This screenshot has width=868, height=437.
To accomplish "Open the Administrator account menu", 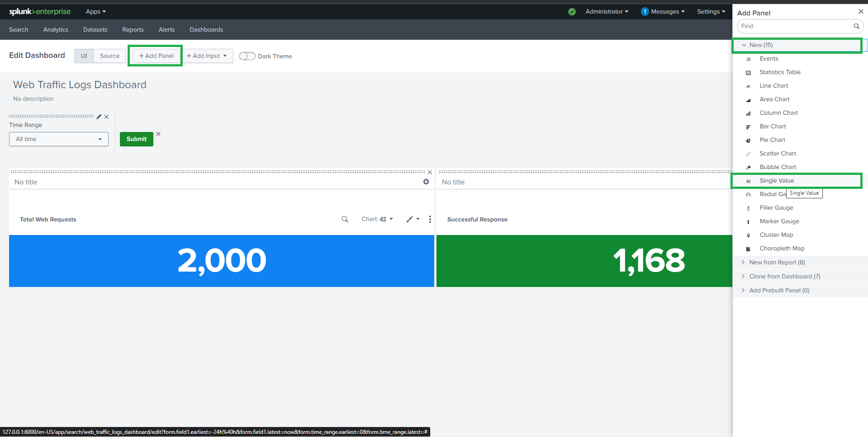I will click(x=607, y=12).
